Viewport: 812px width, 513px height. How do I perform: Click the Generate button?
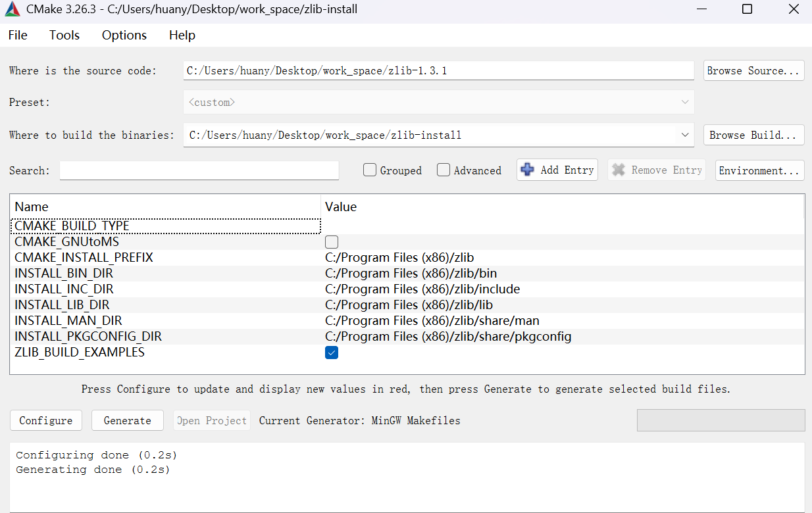point(128,420)
